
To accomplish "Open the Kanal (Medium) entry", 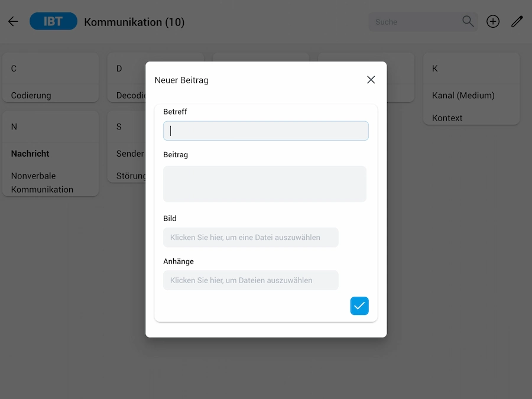I will point(463,95).
